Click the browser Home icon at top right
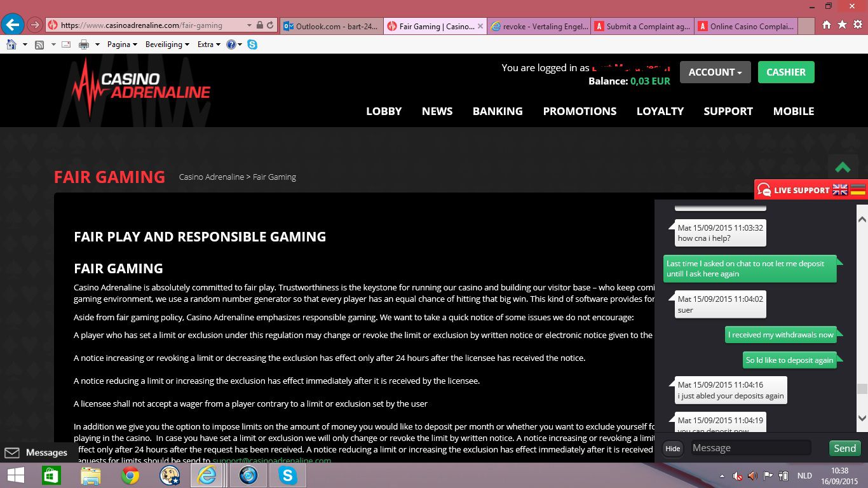868x488 pixels. point(826,25)
